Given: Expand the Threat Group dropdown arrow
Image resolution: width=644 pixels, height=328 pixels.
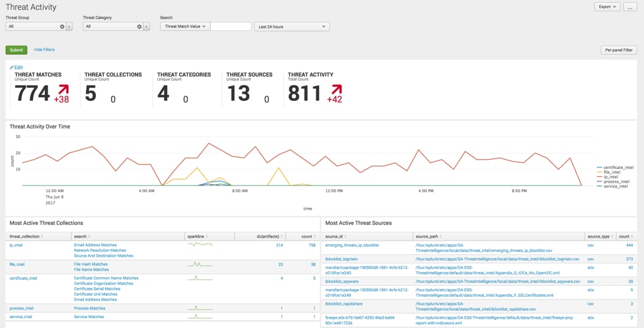Looking at the screenshot, I should 69,26.
